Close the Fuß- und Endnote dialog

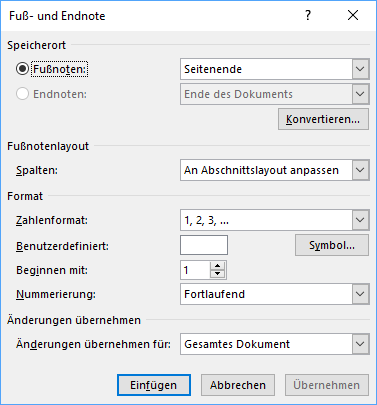[x=353, y=15]
